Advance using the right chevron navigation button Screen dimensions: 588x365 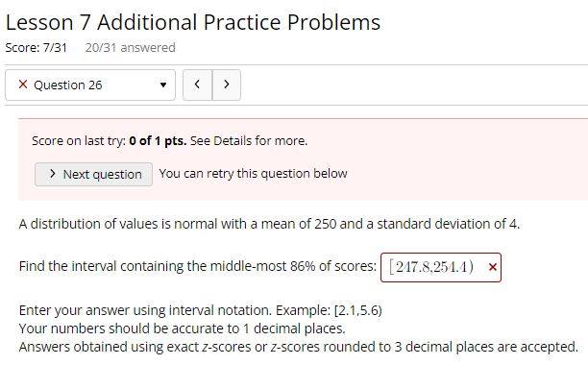[227, 85]
